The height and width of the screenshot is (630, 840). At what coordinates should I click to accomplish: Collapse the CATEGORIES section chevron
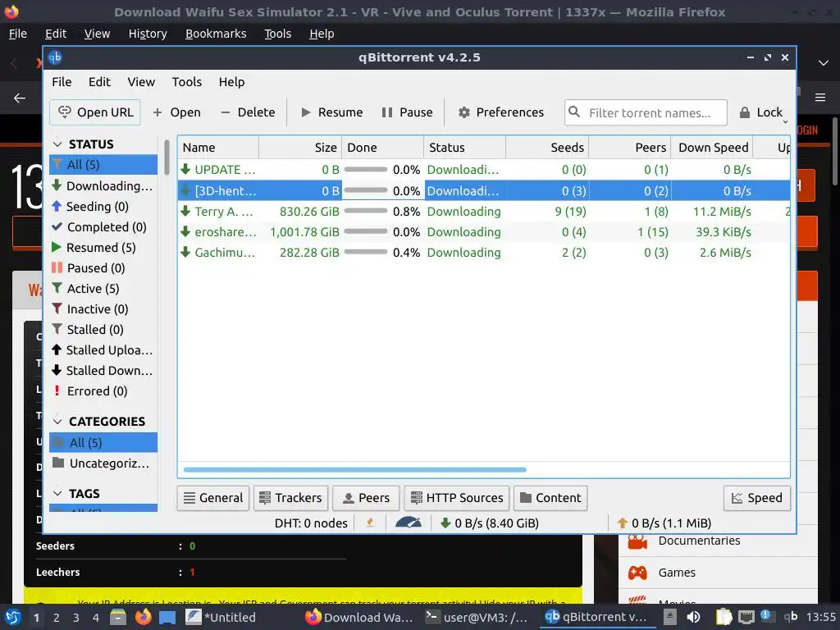(57, 421)
